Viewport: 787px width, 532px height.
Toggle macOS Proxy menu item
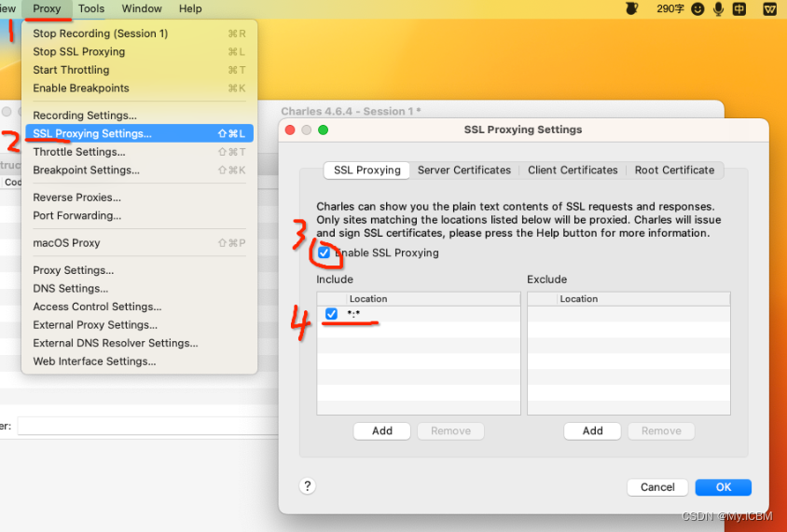139,243
